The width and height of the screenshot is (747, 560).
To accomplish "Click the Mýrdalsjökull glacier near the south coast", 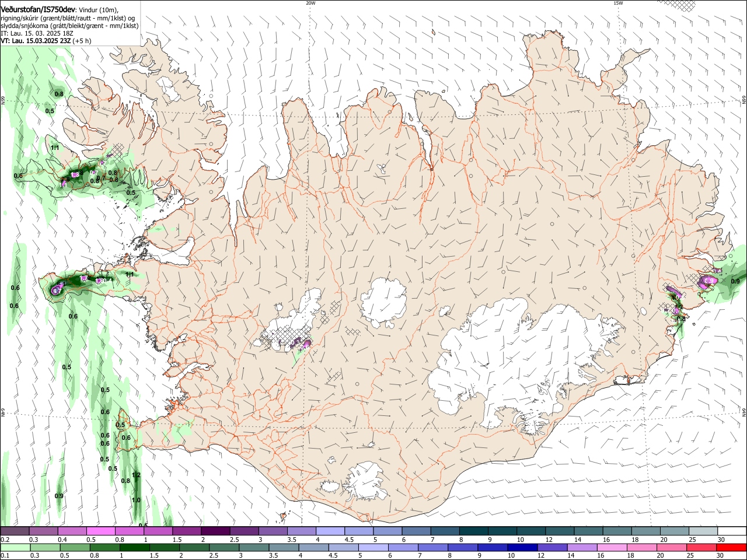I will pos(366,481).
